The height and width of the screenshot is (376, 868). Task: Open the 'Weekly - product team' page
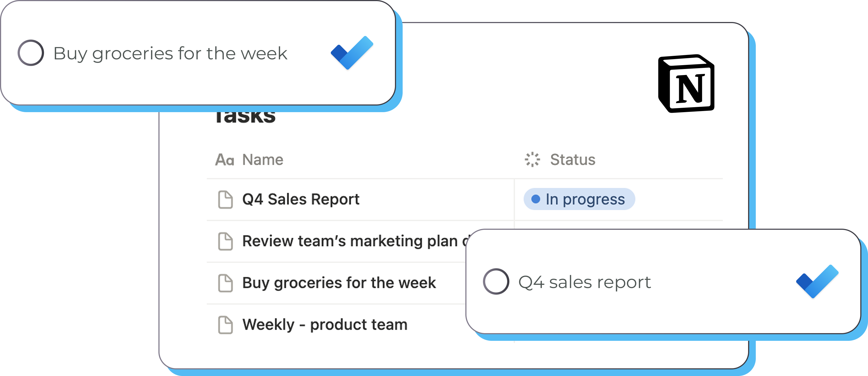pos(325,325)
